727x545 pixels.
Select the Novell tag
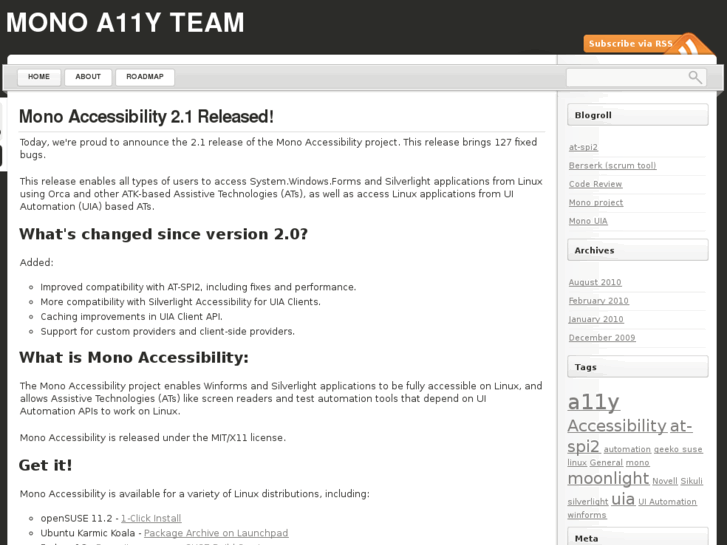(665, 481)
